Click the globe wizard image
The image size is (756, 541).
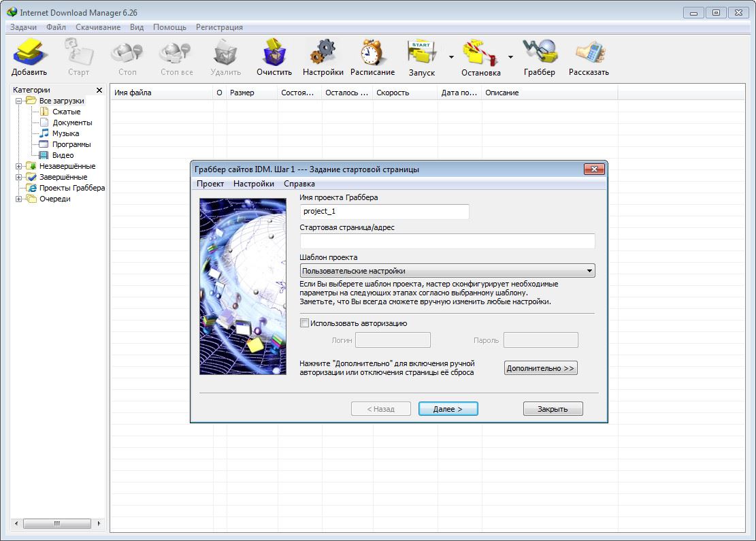coord(243,286)
